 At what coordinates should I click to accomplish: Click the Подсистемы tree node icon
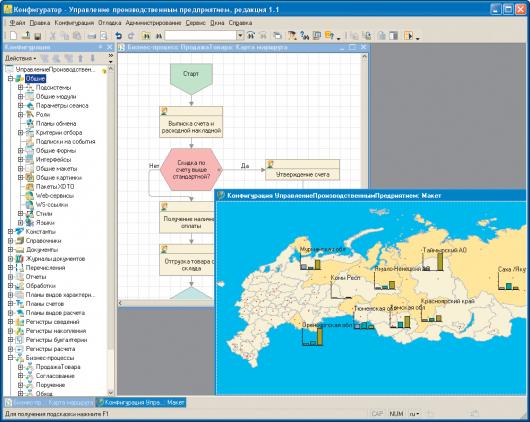(x=30, y=88)
